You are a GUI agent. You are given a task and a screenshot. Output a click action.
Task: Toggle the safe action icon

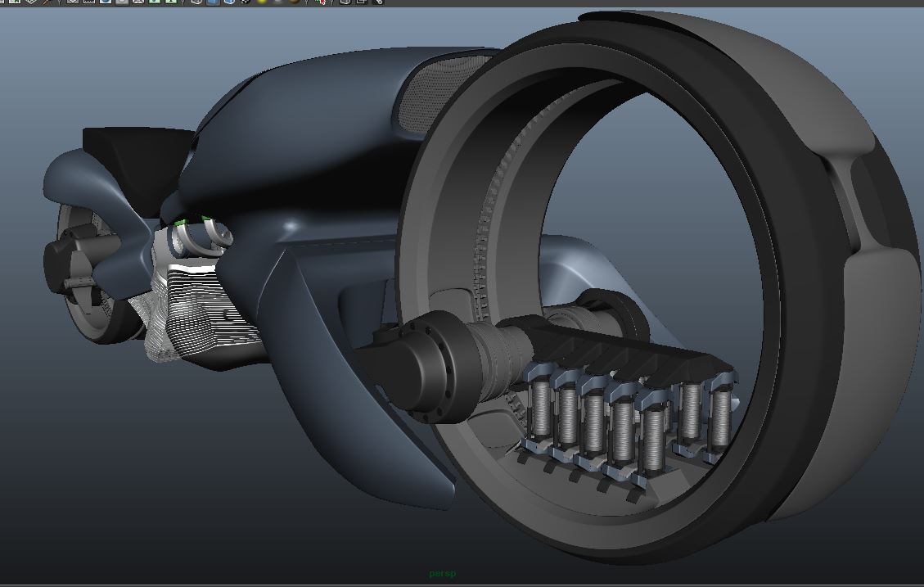tap(155, 1)
